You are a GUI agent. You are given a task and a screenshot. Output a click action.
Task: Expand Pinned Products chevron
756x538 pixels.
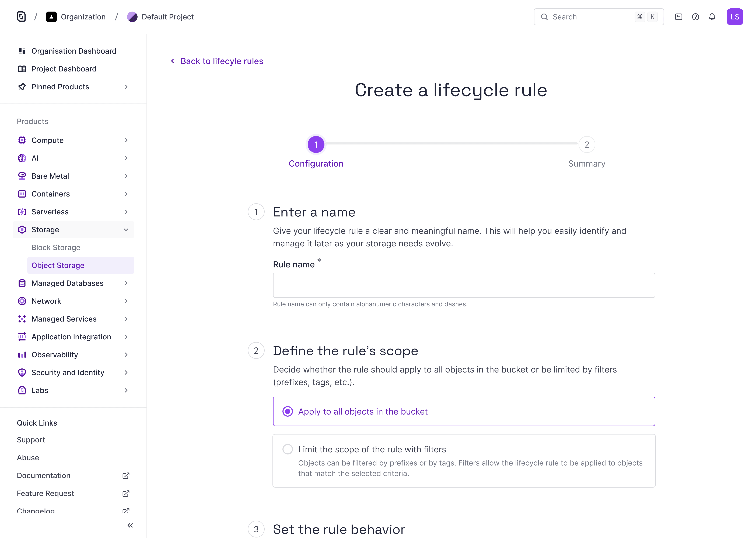click(126, 87)
